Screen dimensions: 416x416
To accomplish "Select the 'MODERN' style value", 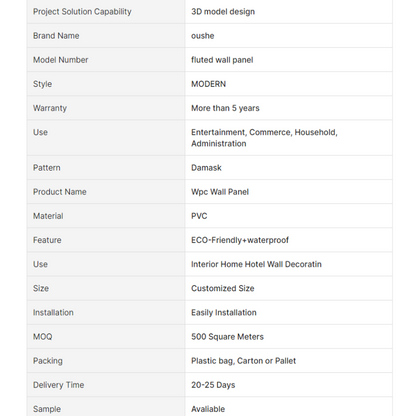I will [x=208, y=84].
